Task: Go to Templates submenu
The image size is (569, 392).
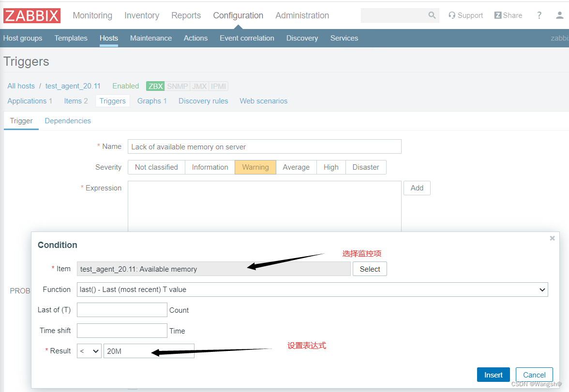Action: click(x=71, y=38)
